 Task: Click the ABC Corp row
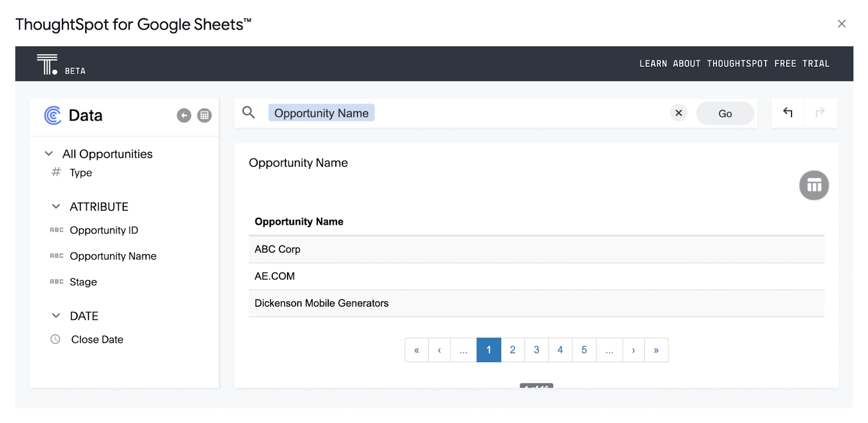click(536, 249)
